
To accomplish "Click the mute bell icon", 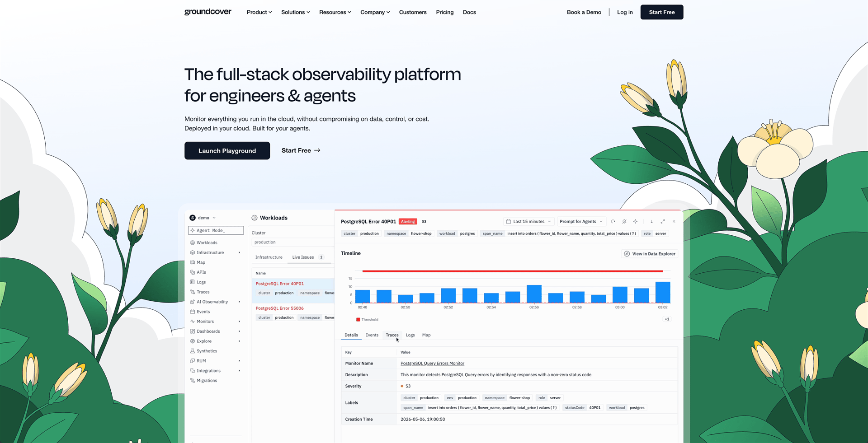I will pos(624,222).
